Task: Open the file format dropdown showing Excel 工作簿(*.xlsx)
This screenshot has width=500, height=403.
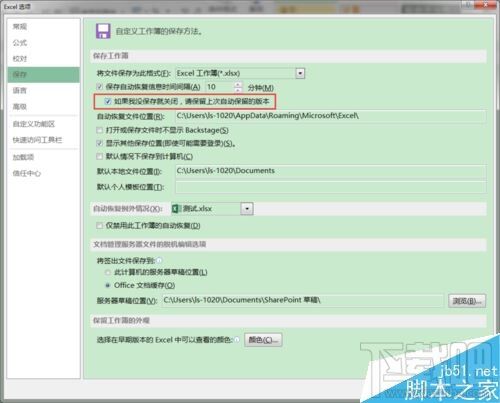Action: (x=240, y=73)
